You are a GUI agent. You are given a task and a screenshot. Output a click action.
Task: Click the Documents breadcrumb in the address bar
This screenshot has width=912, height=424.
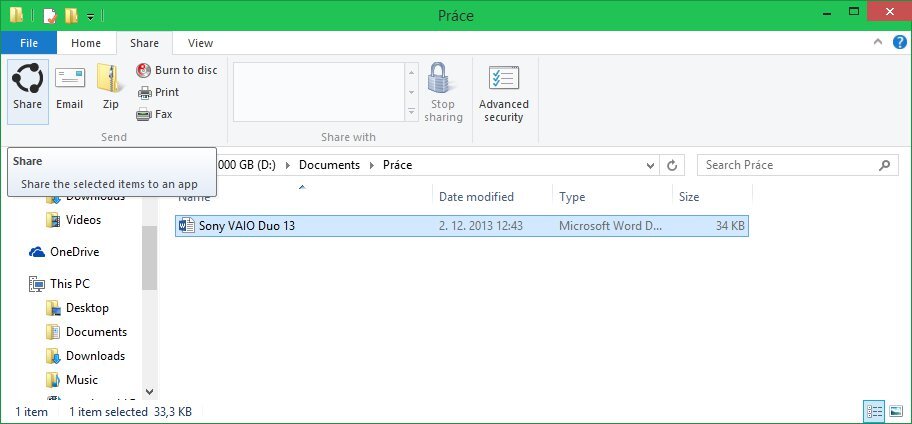tap(329, 165)
